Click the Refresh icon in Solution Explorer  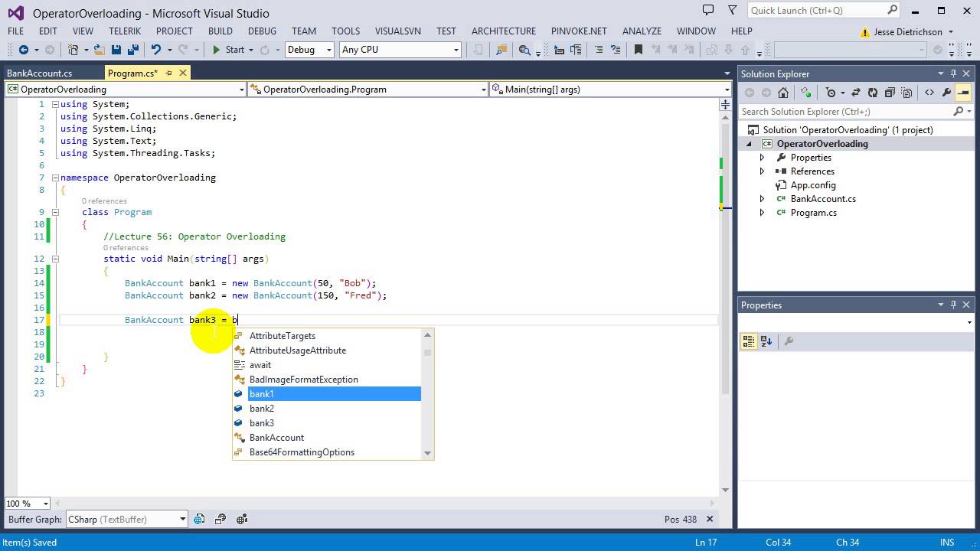point(872,93)
